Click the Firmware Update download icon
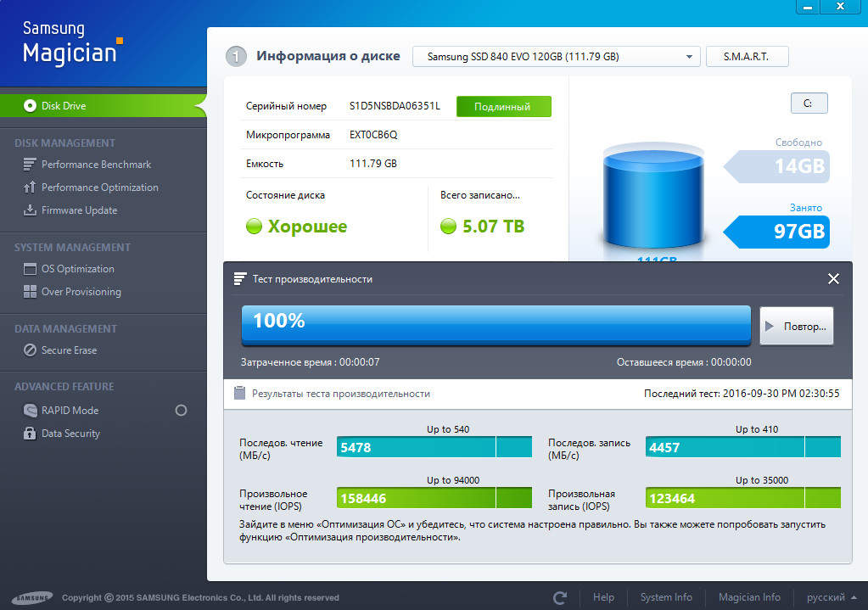 click(30, 210)
